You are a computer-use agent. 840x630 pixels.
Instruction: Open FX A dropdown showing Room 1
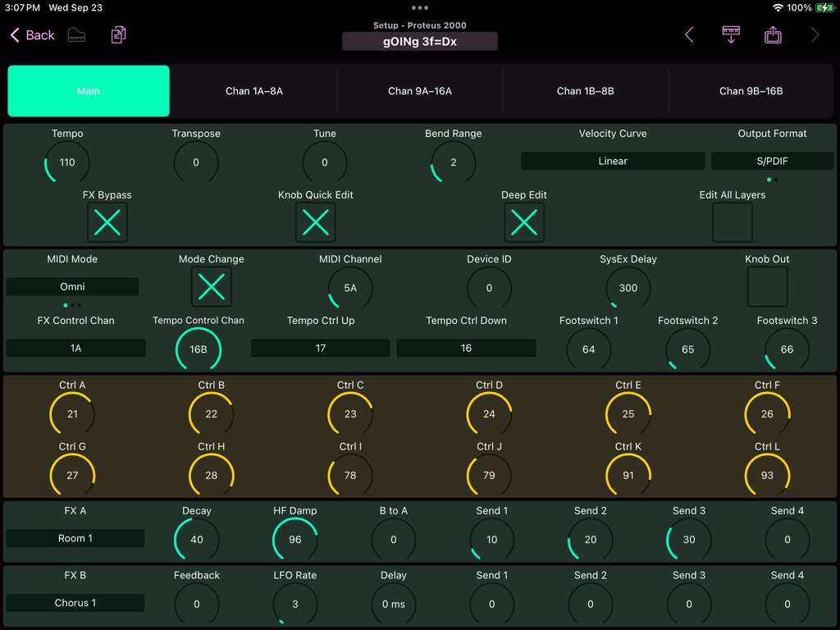click(x=75, y=538)
